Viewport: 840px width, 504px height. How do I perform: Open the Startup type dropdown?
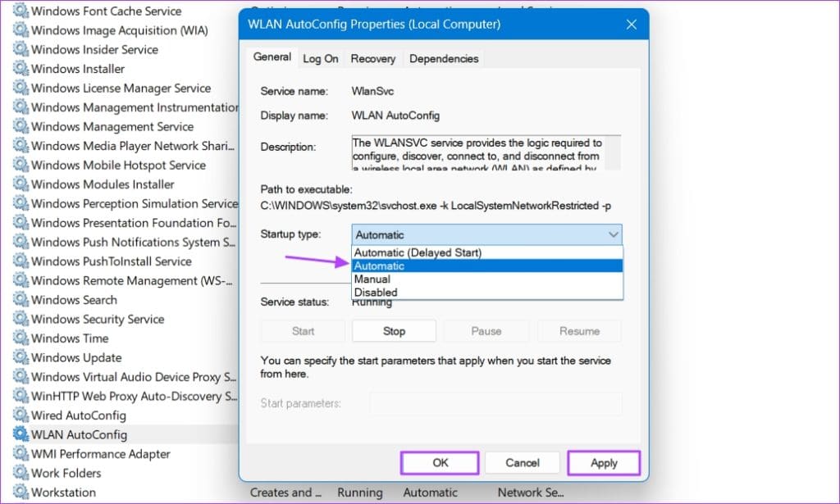point(613,234)
